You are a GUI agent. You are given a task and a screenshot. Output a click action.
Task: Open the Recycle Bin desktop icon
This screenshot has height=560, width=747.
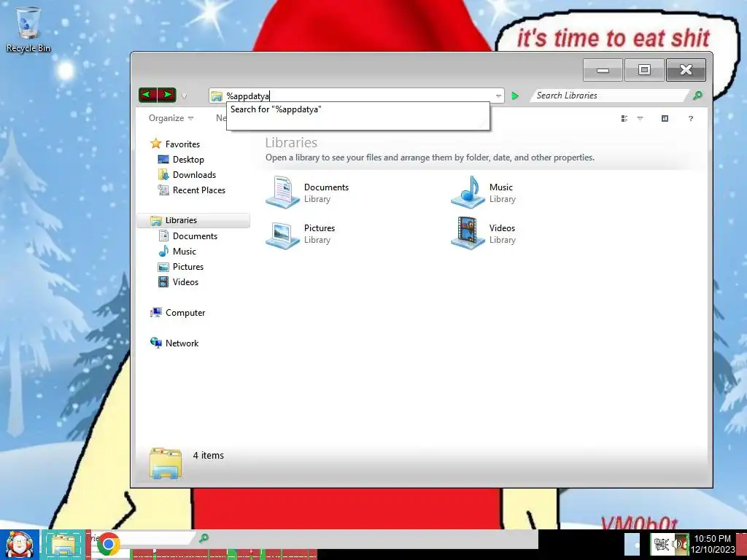(28, 29)
